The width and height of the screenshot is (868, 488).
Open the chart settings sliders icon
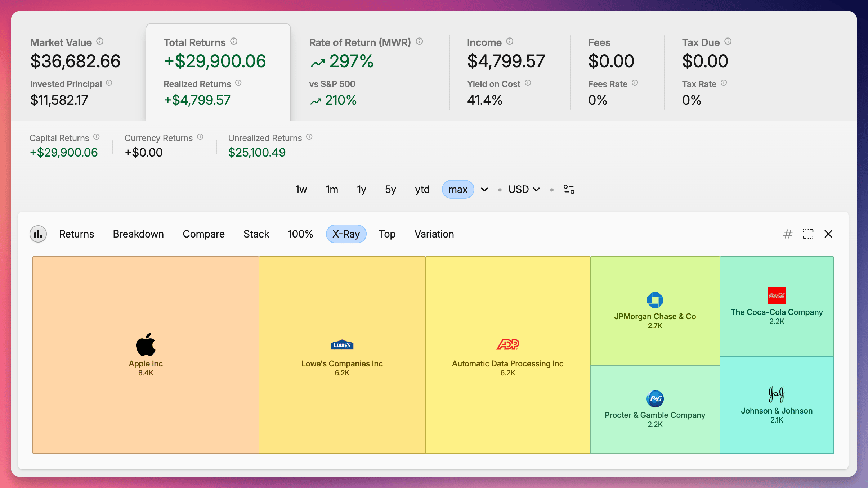click(569, 189)
